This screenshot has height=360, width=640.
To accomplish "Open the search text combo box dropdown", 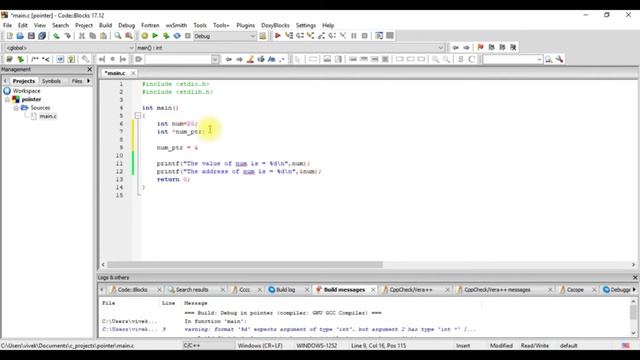I will point(215,60).
